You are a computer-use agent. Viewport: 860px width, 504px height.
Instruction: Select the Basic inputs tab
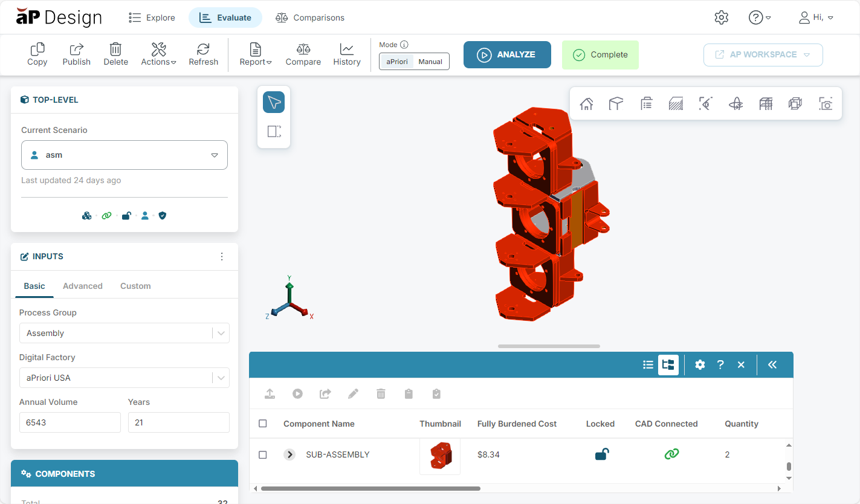tap(34, 286)
